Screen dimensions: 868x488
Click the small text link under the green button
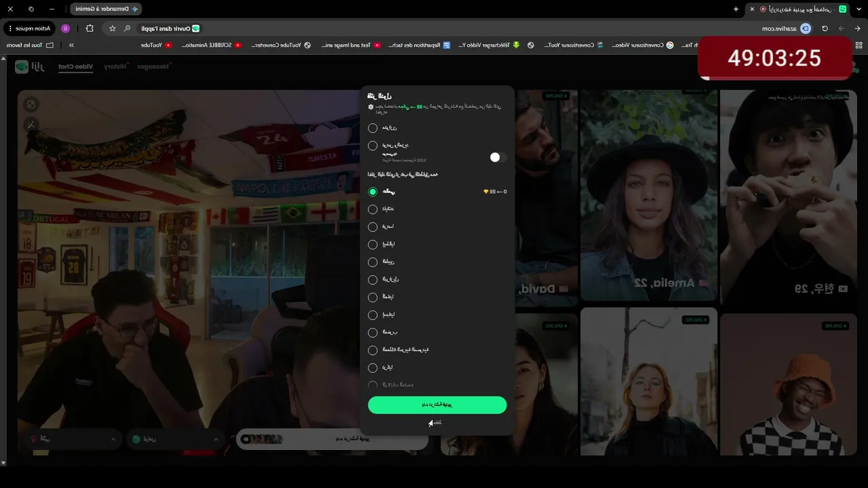(x=437, y=422)
